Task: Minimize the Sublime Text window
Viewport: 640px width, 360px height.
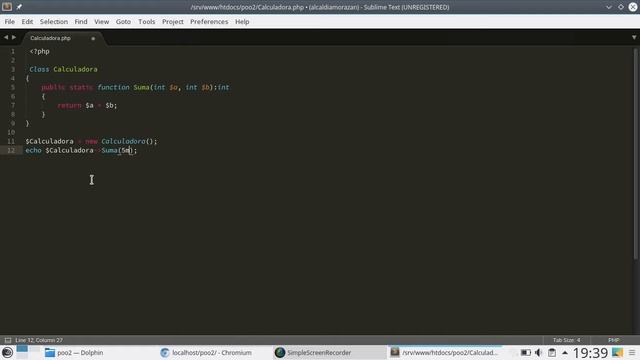Action: pos(609,7)
